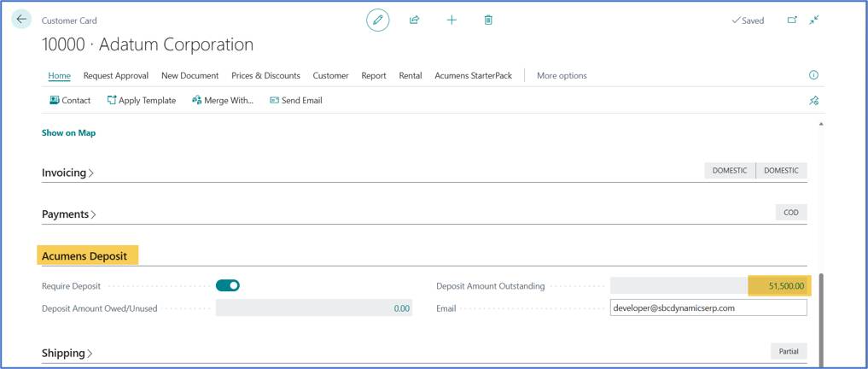The width and height of the screenshot is (868, 369).
Task: Open Acumens StarterPack menu
Action: 474,75
